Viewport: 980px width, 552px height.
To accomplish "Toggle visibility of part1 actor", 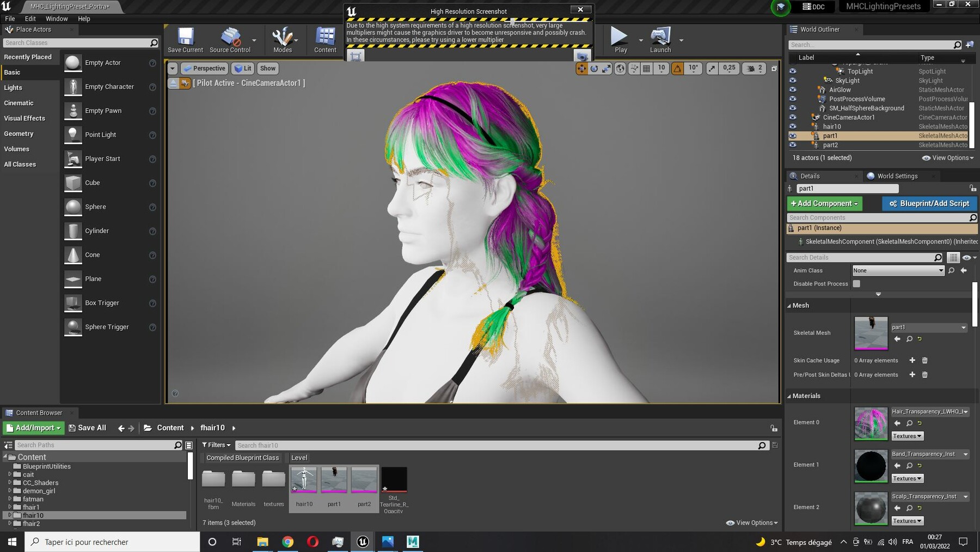I will 793,136.
